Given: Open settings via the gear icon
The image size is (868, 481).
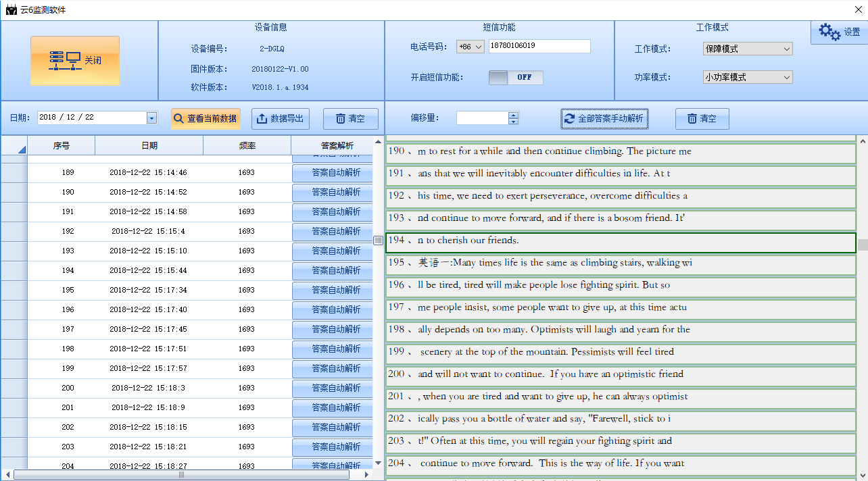Looking at the screenshot, I should point(838,32).
